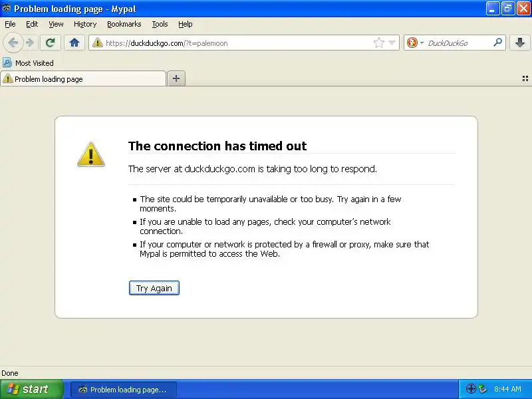
Task: Open the Bookmarks menu
Action: coord(124,24)
